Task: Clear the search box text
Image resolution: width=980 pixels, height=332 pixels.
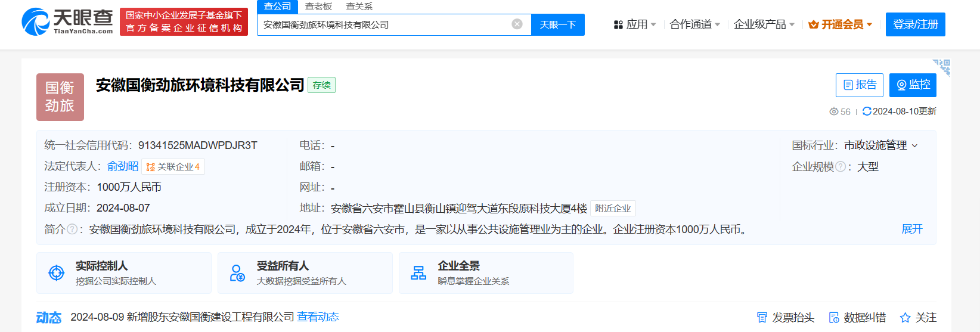Action: [x=517, y=24]
